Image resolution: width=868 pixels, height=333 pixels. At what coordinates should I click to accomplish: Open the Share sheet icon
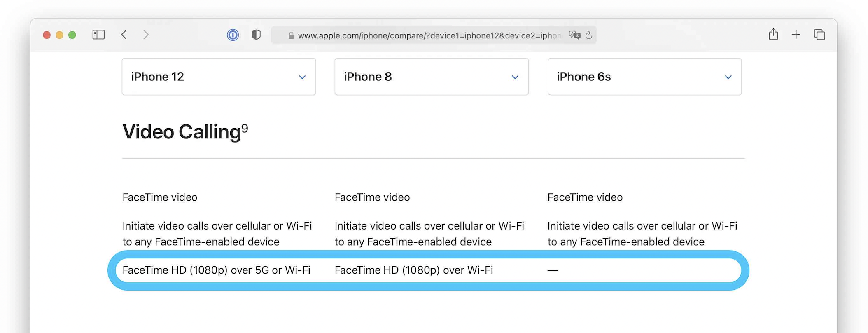coord(773,35)
